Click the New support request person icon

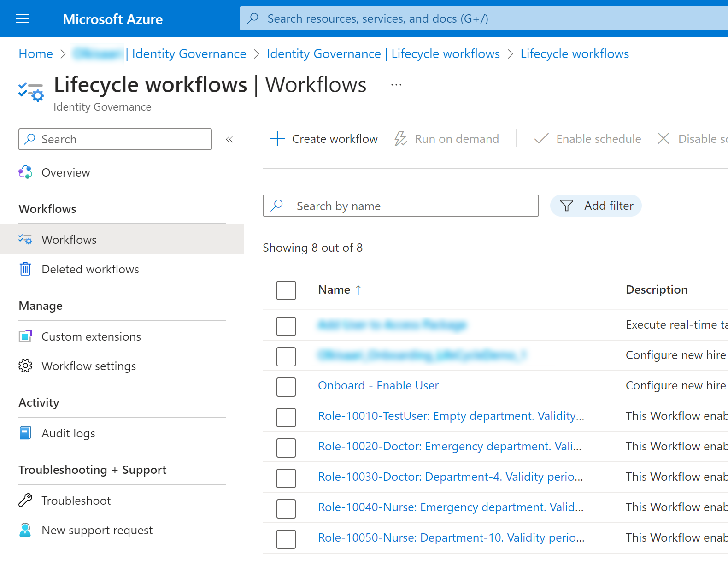tap(25, 530)
